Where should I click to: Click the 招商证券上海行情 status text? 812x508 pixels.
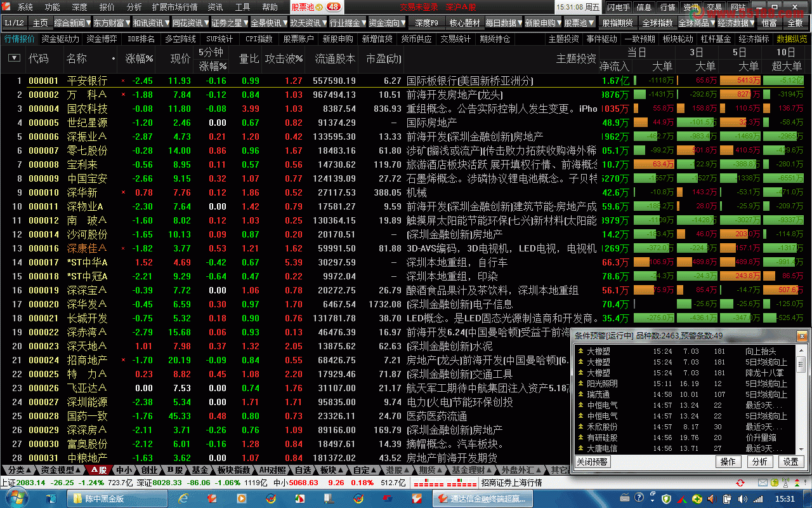click(x=512, y=483)
